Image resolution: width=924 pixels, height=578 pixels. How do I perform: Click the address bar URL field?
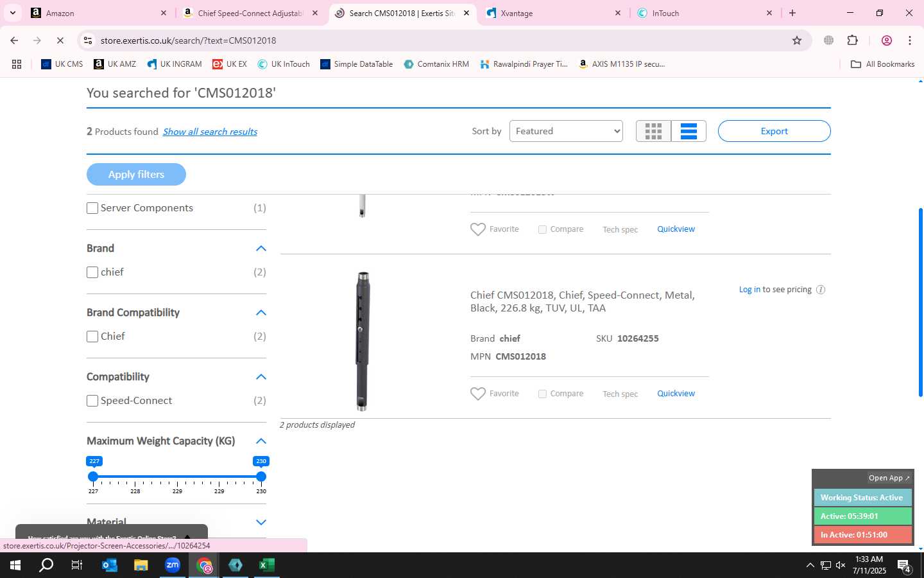click(443, 40)
